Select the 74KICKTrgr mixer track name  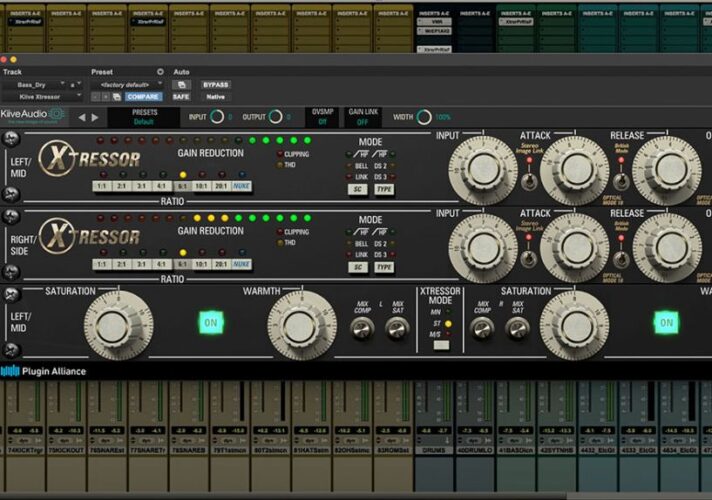pos(25,450)
